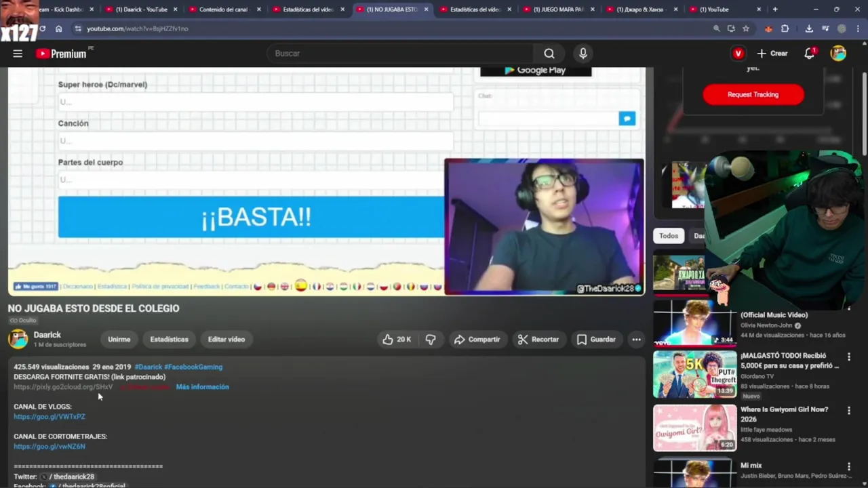This screenshot has width=868, height=488.
Task: Click the Unirme button
Action: [119, 340]
